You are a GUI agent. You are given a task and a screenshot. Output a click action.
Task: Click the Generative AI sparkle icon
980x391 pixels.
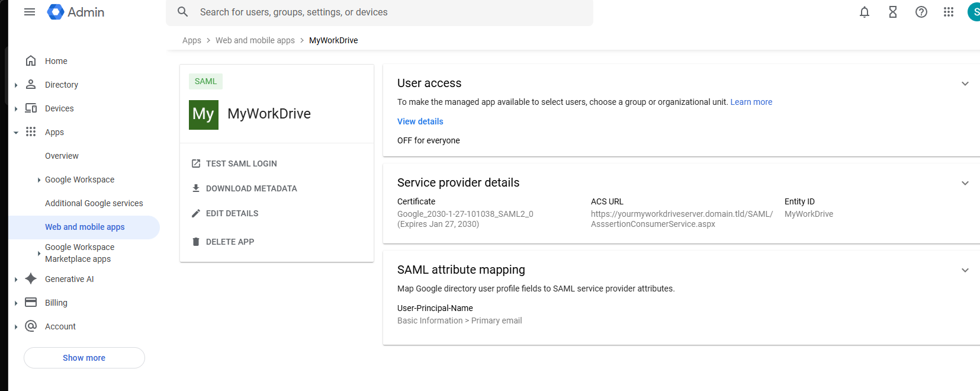click(x=31, y=279)
